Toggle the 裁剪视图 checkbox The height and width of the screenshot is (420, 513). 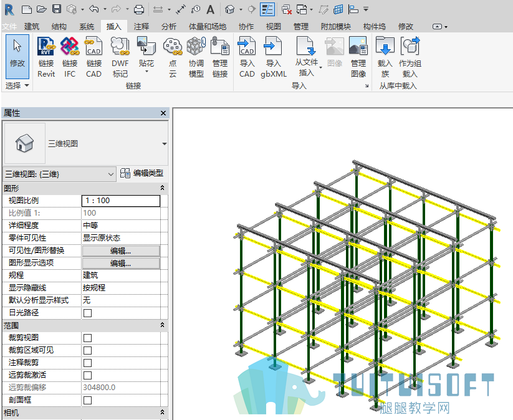tap(87, 338)
